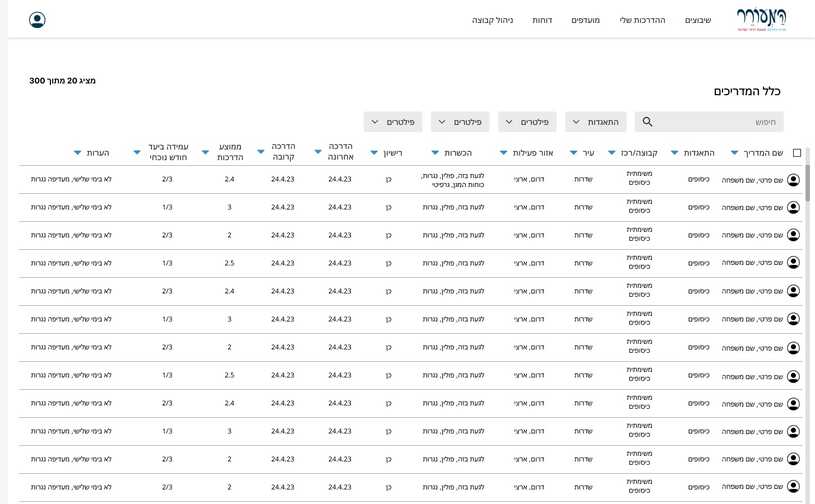Click the sort arrow beside the התאגדות column header
Viewport: 815px width, 504px height.
pos(674,153)
